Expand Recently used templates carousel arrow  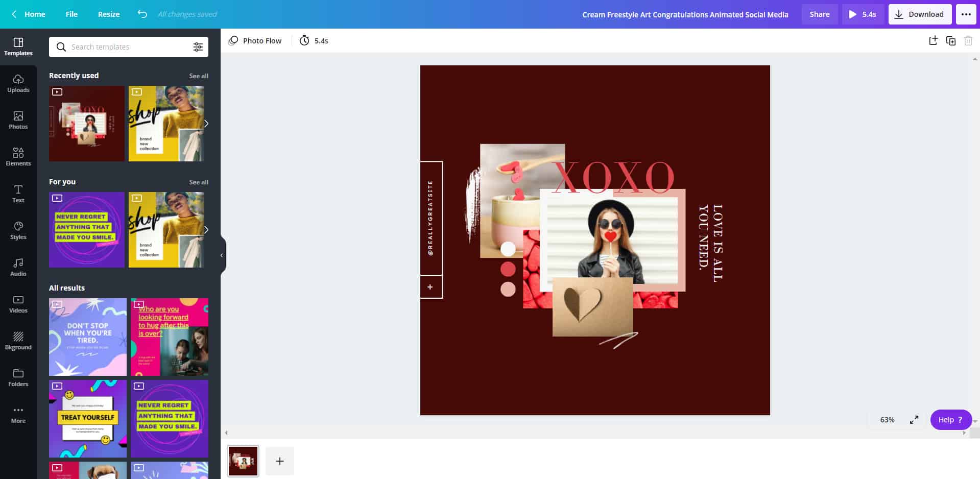(x=206, y=124)
